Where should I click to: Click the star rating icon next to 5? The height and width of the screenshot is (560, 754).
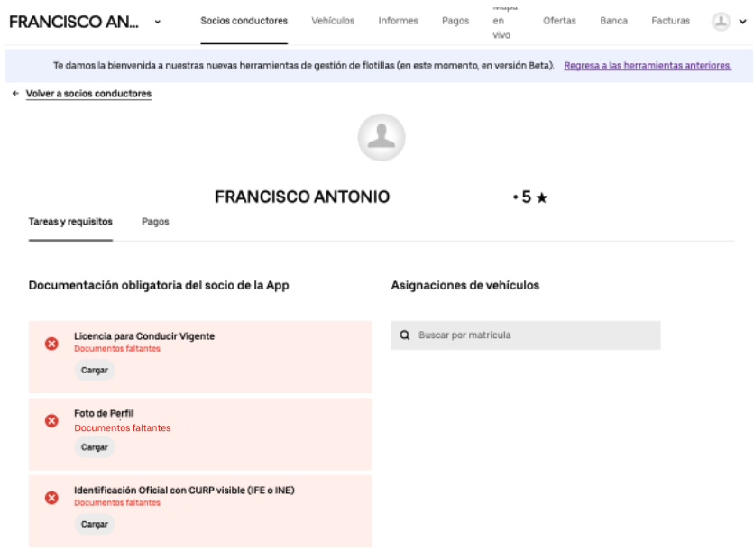point(541,198)
